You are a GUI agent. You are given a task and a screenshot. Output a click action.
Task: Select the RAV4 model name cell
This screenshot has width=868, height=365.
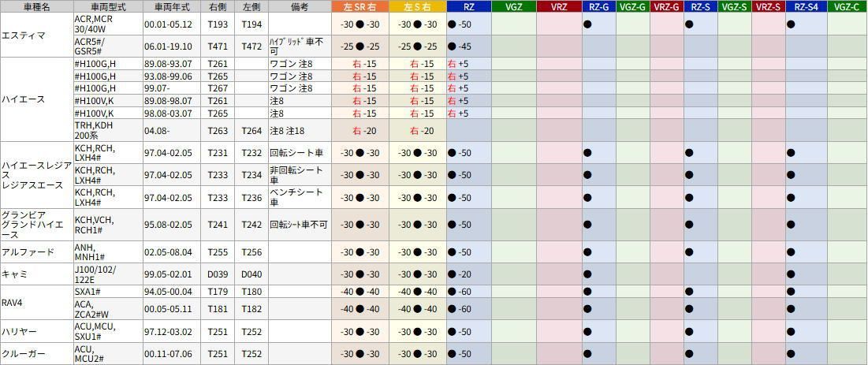click(x=36, y=303)
